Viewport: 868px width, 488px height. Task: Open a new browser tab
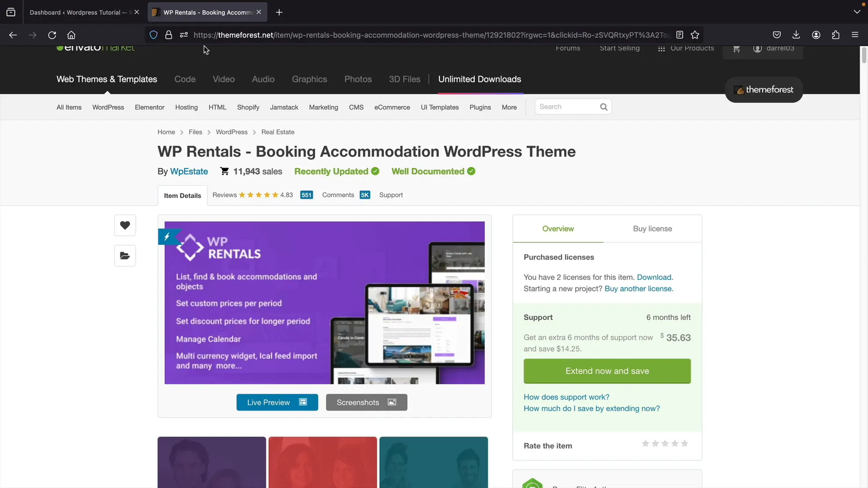[x=279, y=12]
